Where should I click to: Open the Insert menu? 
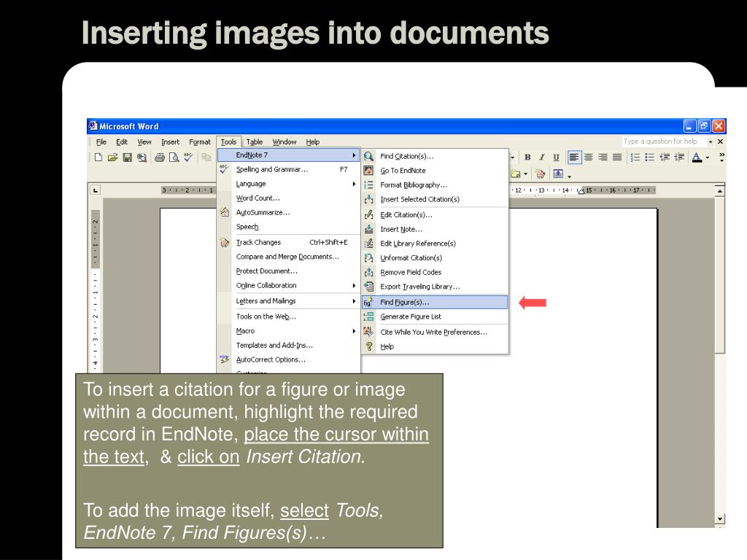coord(170,142)
